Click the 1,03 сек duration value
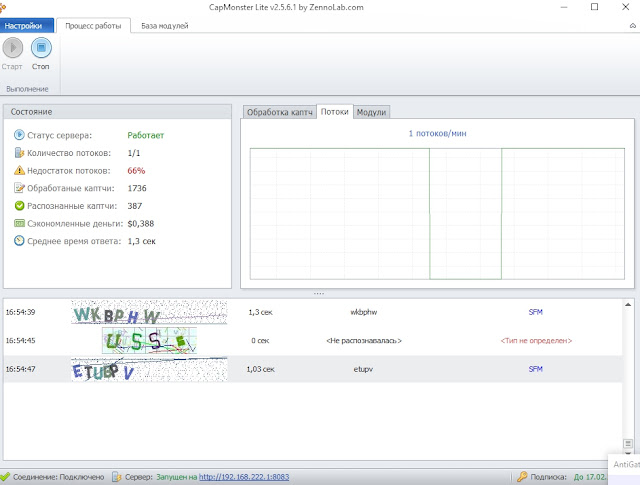This screenshot has width=640, height=485. click(x=260, y=369)
